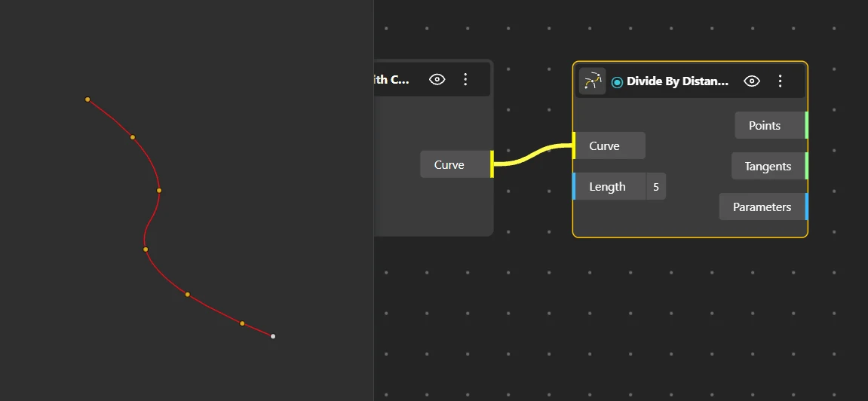Select the white endpoint of the red curve

[273, 336]
